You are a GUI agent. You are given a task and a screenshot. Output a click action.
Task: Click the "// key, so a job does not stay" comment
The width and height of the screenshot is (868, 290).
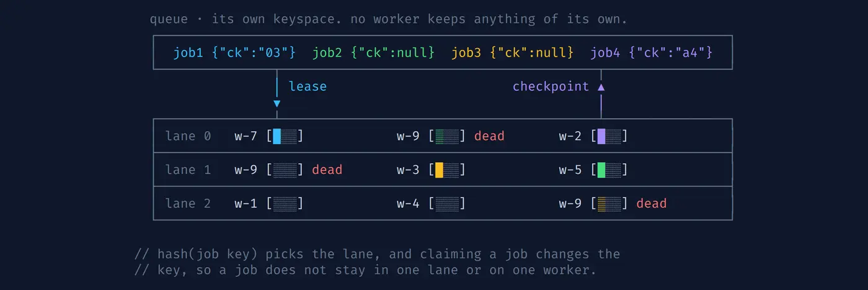[x=365, y=270]
